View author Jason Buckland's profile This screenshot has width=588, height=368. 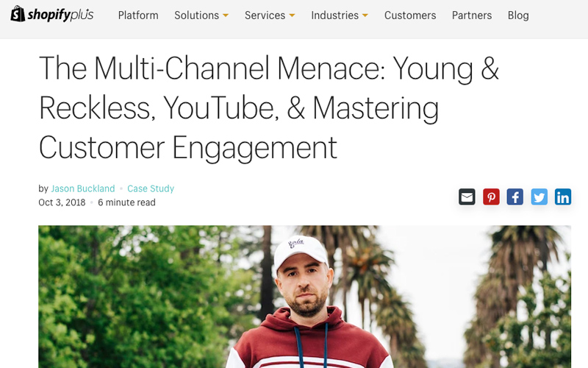tap(83, 188)
